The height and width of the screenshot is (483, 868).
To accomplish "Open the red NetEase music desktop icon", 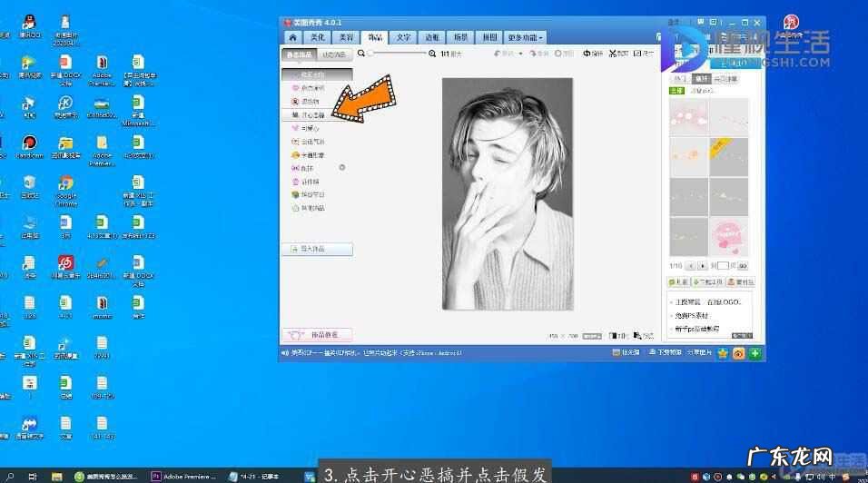I will pyautogui.click(x=66, y=266).
